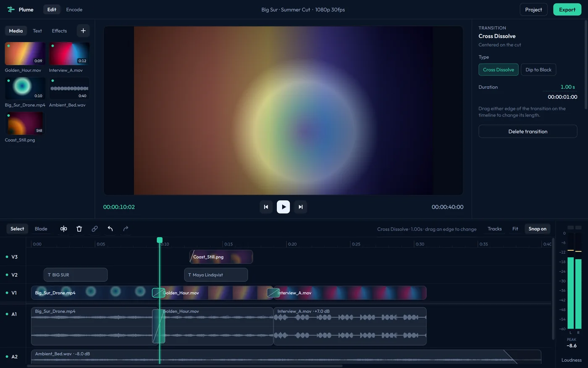Select the BIG SUR title clip
This screenshot has width=588, height=368.
pos(76,275)
